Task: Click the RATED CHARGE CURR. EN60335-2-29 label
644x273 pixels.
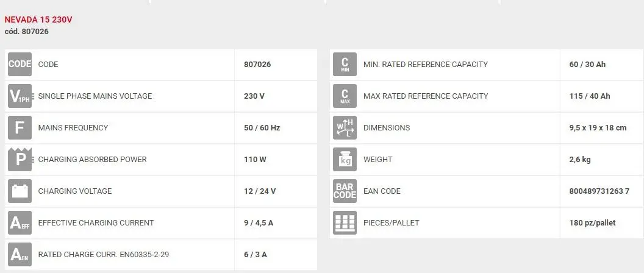Action: pos(104,255)
